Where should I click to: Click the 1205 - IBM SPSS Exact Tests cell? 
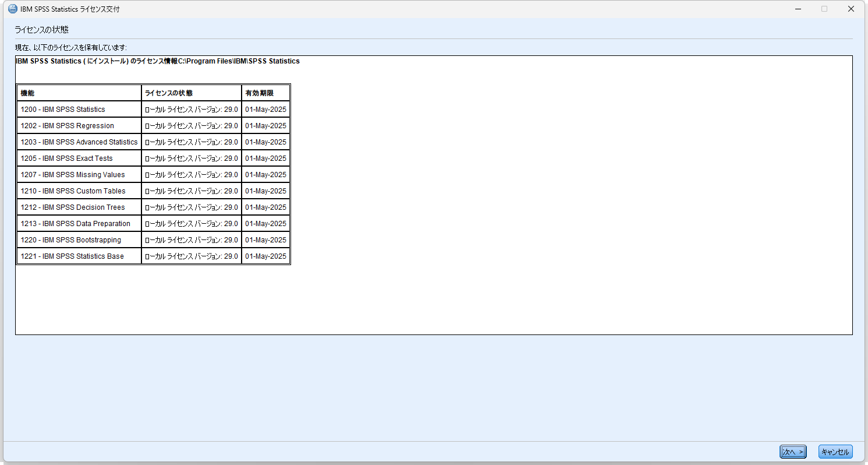(x=66, y=158)
